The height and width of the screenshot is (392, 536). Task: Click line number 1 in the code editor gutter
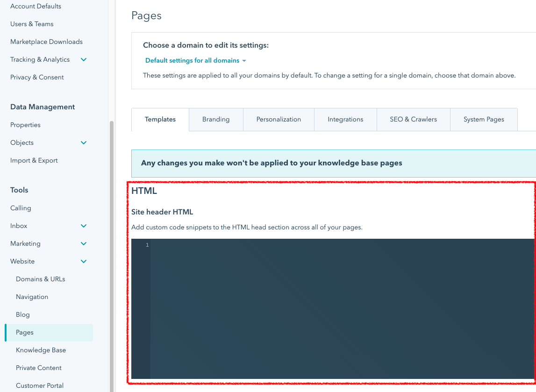(147, 245)
